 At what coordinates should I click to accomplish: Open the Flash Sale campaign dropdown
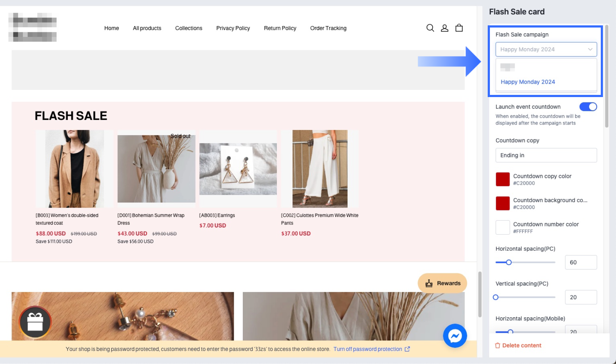[546, 49]
